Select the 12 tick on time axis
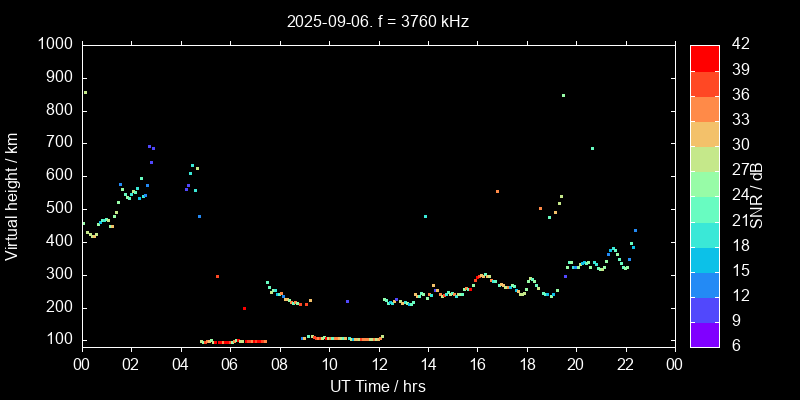 [378, 363]
